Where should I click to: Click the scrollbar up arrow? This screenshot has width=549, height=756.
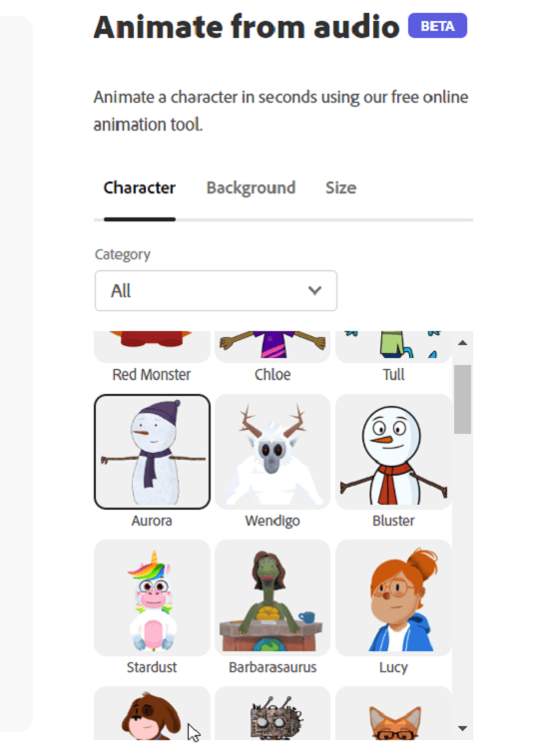coord(462,343)
